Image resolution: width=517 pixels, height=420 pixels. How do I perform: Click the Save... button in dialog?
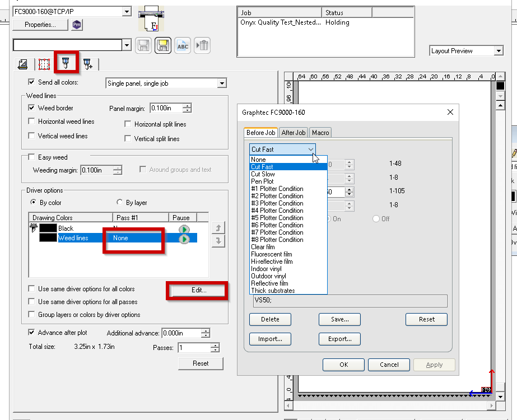(339, 319)
